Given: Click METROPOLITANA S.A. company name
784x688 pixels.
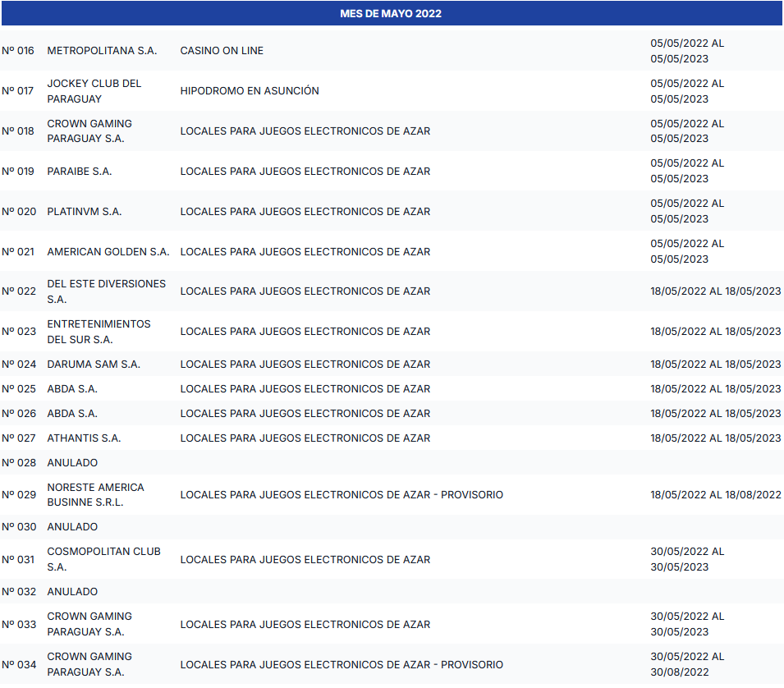Looking at the screenshot, I should (x=102, y=51).
